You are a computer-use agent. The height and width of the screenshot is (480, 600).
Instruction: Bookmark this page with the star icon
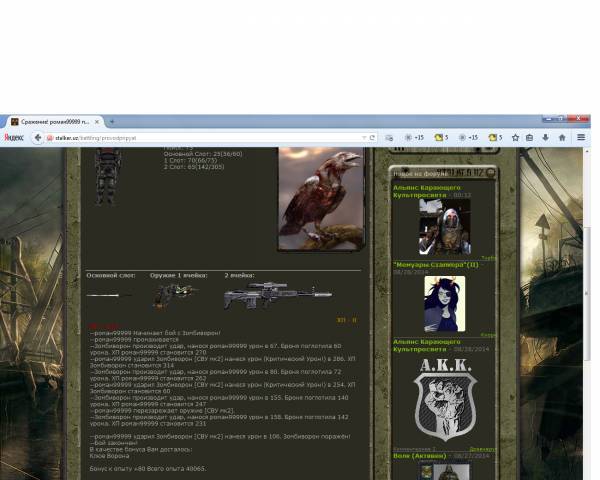515,137
